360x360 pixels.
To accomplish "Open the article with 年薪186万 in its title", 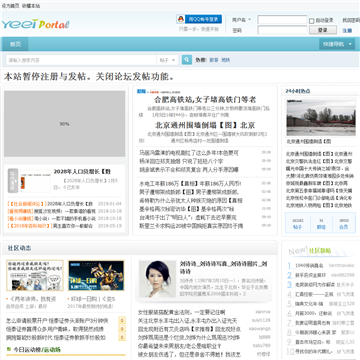I will pos(190,184).
